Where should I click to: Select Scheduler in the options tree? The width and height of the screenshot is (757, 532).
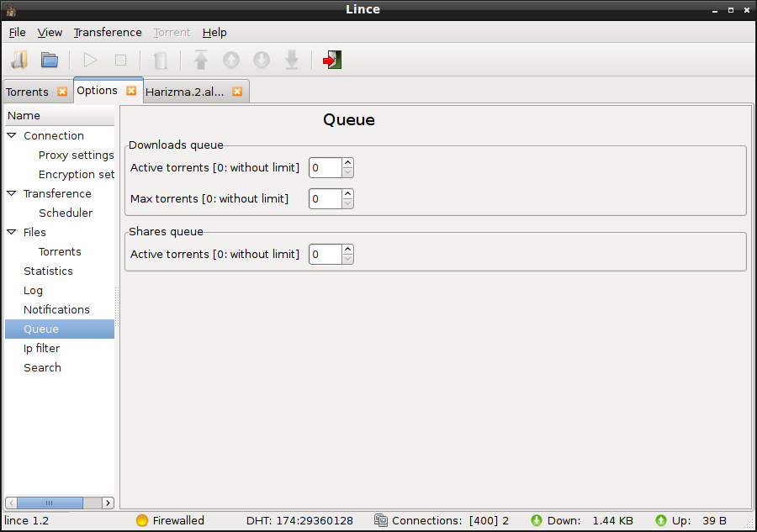pyautogui.click(x=66, y=213)
